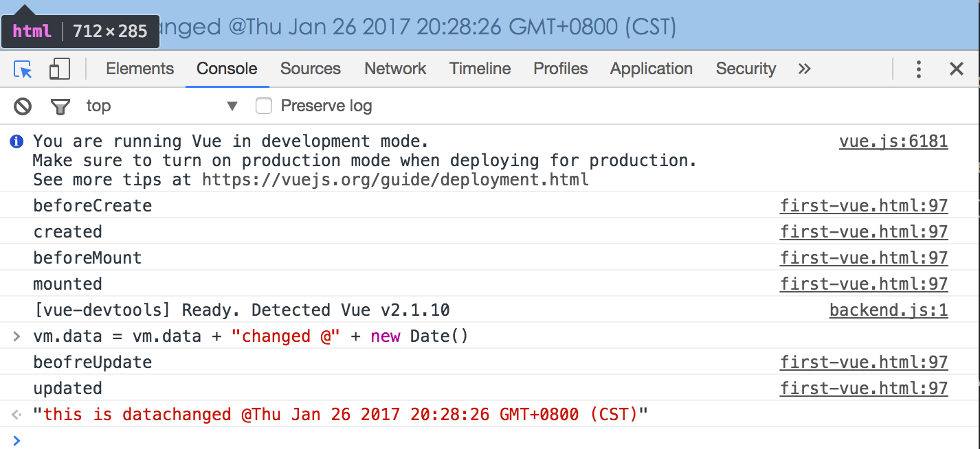Open the backend.js:1 source link
This screenshot has width=980, height=449.
pyautogui.click(x=888, y=310)
